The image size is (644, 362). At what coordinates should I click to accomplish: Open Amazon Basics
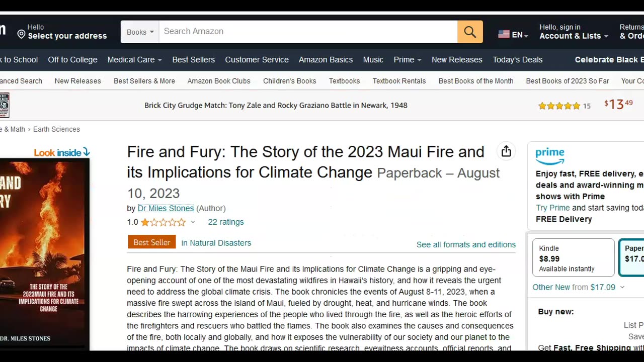(x=326, y=59)
